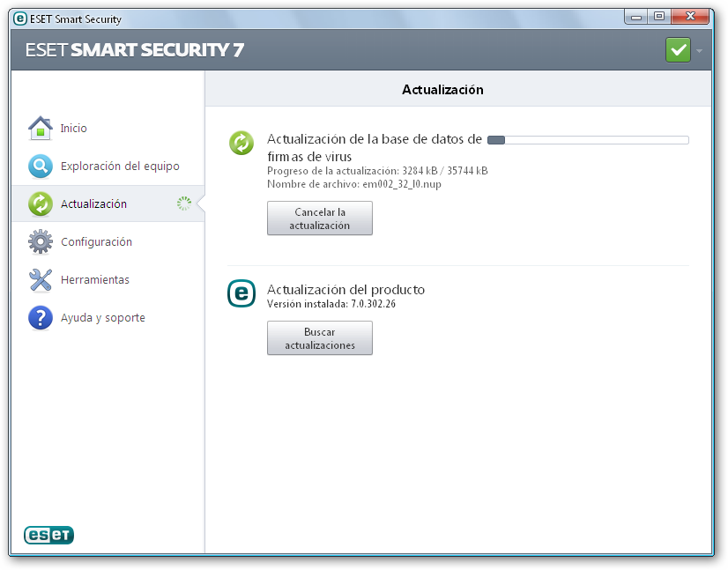Click Buscar actualizaciones button
728x570 pixels.
coord(319,338)
